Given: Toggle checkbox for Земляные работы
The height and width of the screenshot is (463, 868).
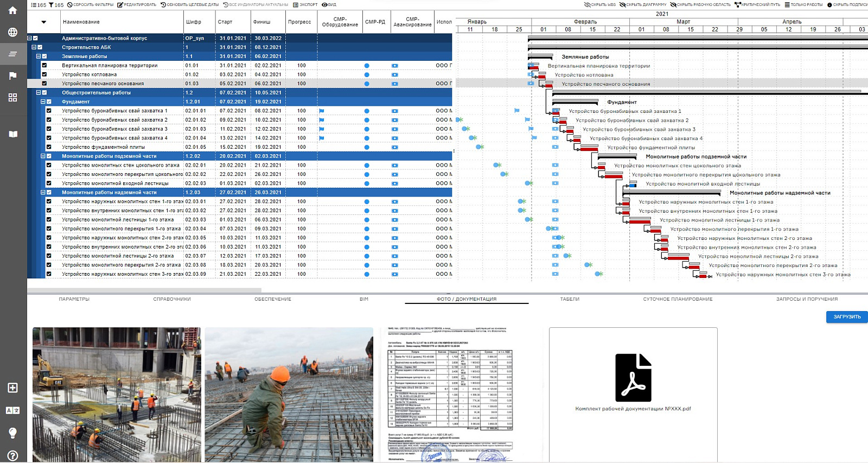Looking at the screenshot, I should tap(44, 56).
